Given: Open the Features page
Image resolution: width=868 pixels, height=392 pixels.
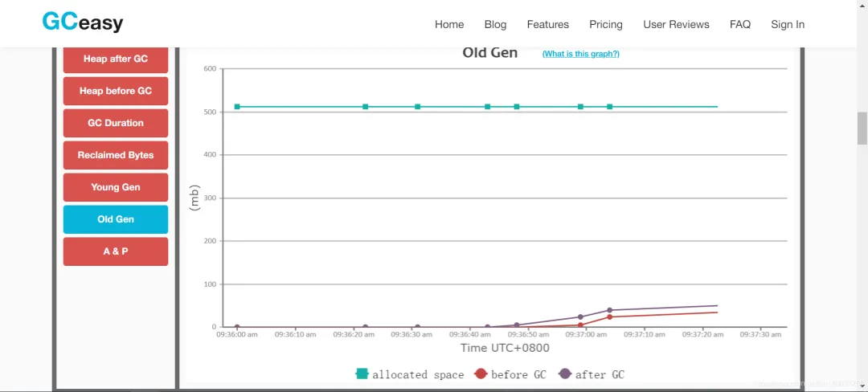Looking at the screenshot, I should click(547, 24).
